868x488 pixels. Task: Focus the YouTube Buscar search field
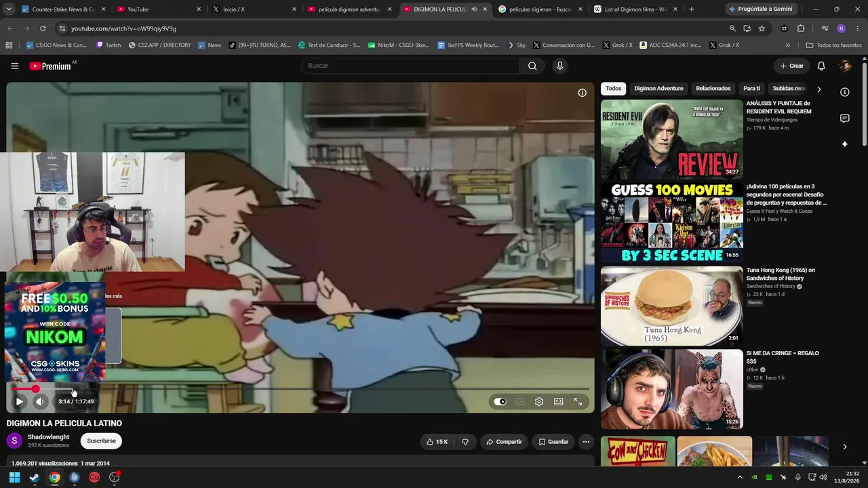(x=410, y=66)
